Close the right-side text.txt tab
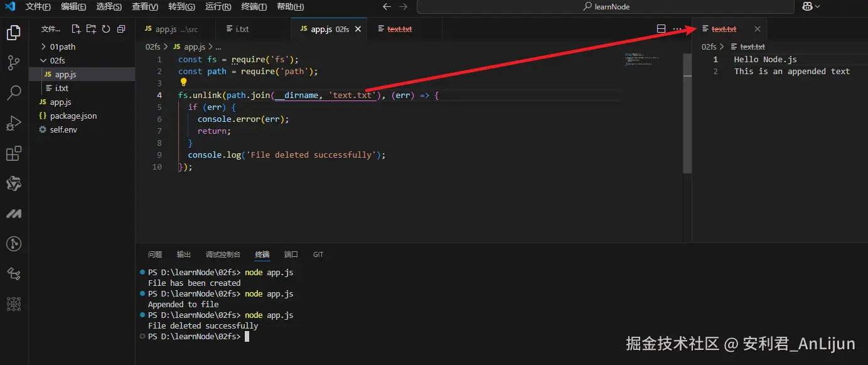Viewport: 868px width, 365px height. pyautogui.click(x=758, y=29)
